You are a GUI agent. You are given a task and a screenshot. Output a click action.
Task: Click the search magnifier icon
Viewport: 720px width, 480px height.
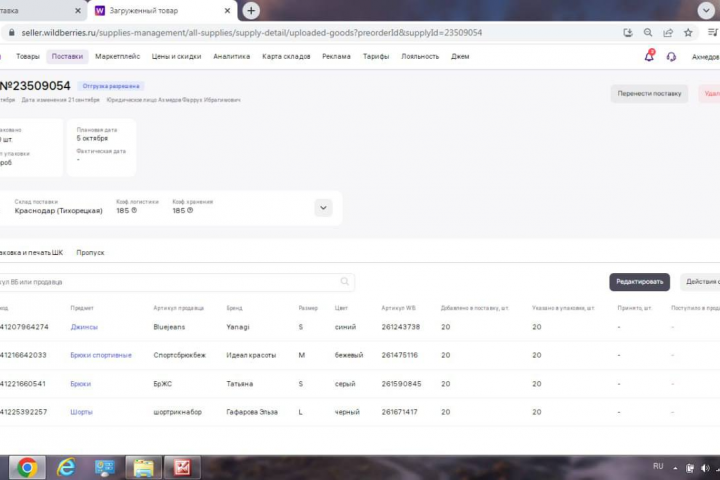(x=345, y=282)
